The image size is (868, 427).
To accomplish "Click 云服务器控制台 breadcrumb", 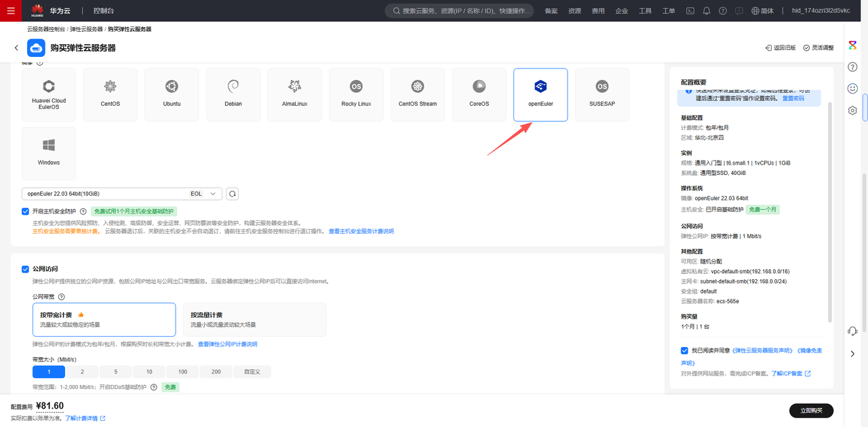I will tap(46, 29).
